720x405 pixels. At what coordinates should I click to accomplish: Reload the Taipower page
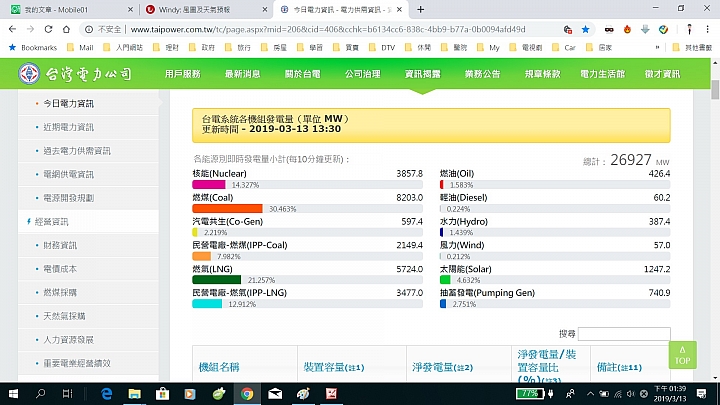click(x=48, y=29)
